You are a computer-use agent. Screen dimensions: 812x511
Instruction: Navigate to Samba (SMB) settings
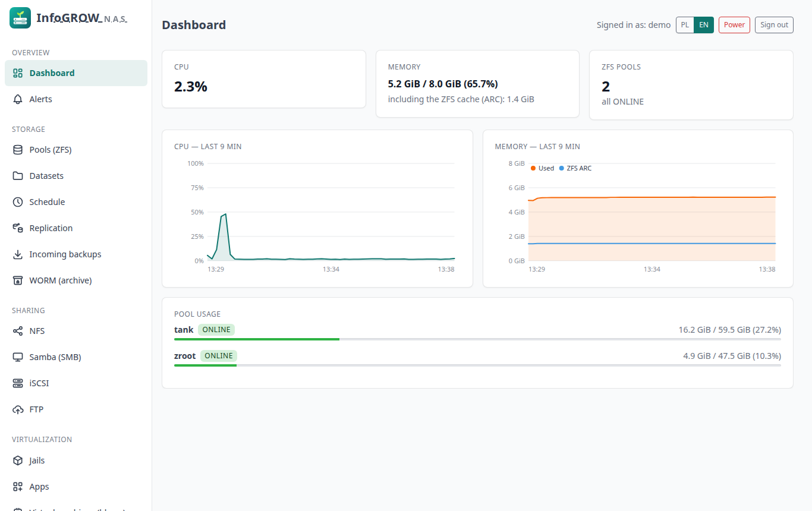click(76, 357)
